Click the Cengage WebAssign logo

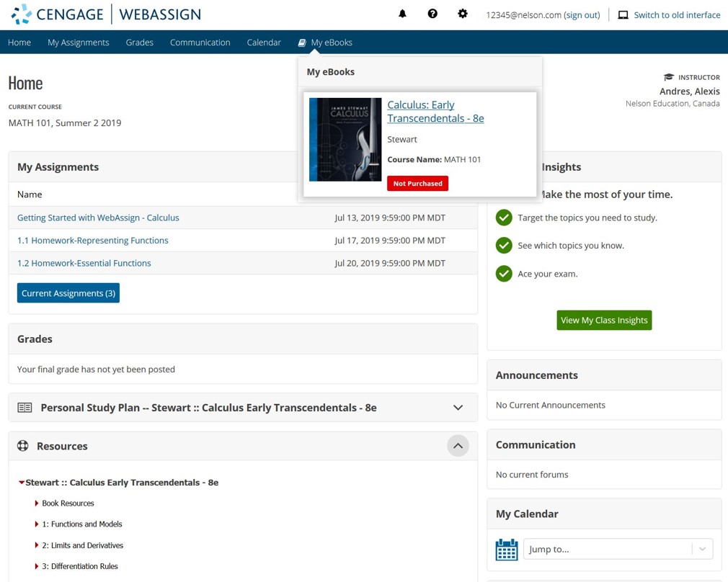tap(107, 14)
